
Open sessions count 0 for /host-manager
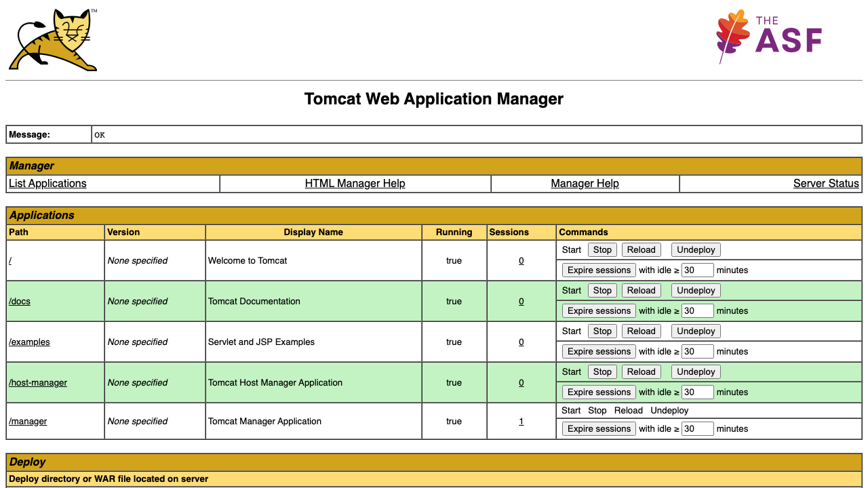click(521, 383)
